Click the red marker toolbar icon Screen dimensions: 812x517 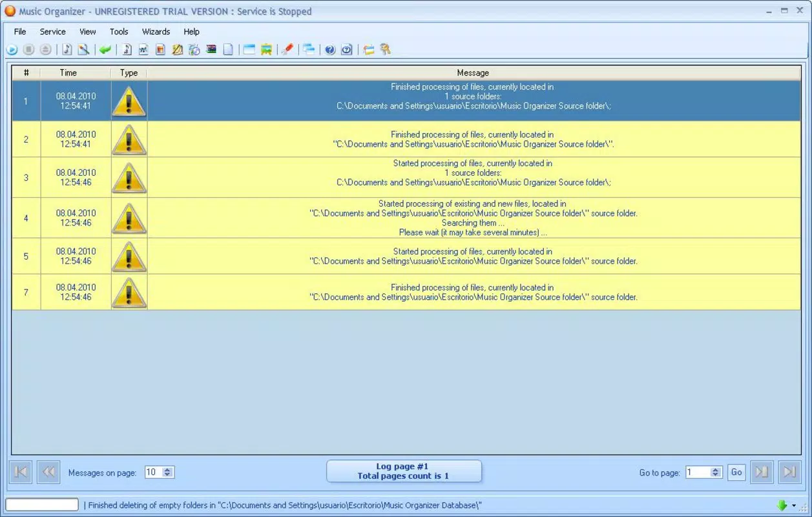click(x=287, y=50)
